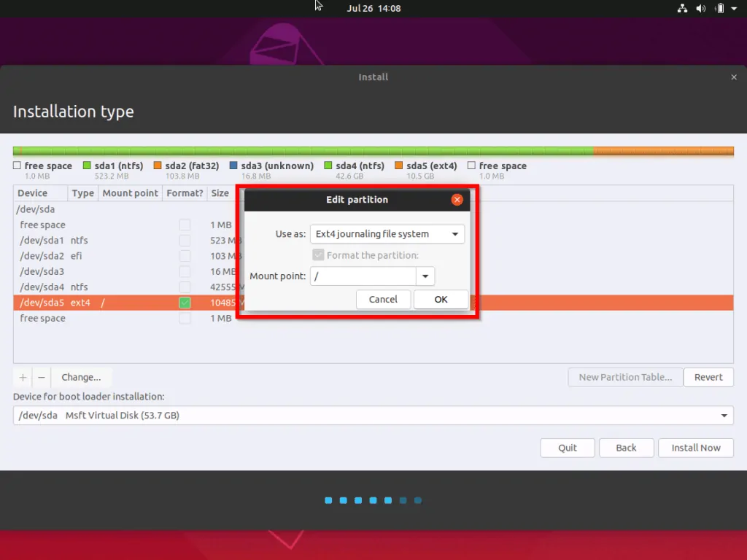
Task: Select the /dev/sda2 efi row
Action: [x=373, y=256]
